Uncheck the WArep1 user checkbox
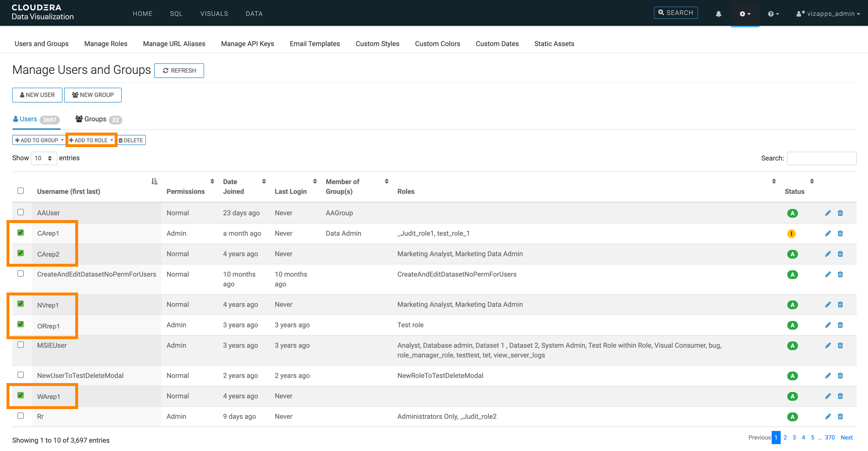Screen dimensions: 868x451 [x=21, y=395]
